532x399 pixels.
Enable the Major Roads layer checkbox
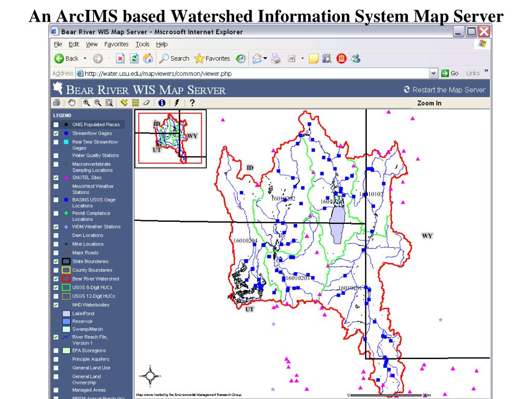tap(56, 253)
